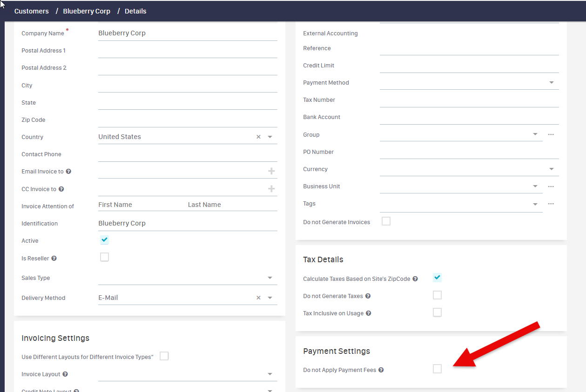
Task: Show help for Tax Inclusive on Usage
Action: point(368,313)
